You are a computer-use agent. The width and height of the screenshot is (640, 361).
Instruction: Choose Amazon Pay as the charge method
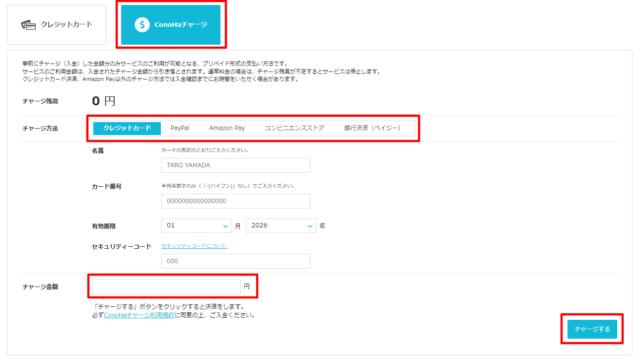tap(227, 128)
